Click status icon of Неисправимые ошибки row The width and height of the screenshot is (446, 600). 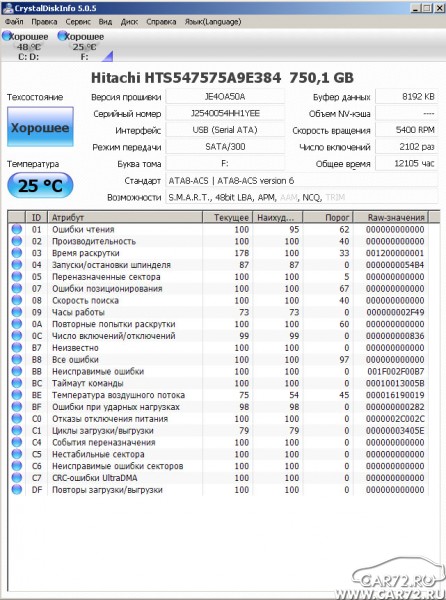point(16,371)
